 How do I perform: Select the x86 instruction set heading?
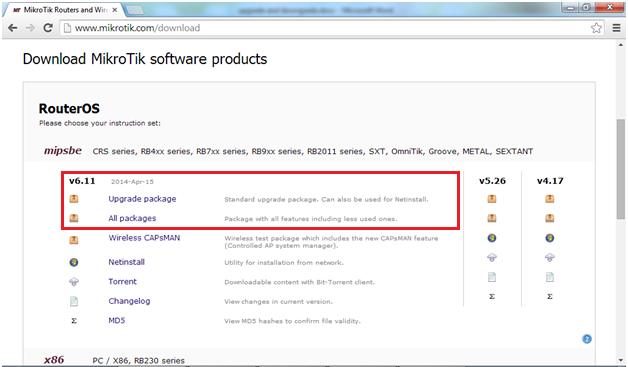coord(54,360)
